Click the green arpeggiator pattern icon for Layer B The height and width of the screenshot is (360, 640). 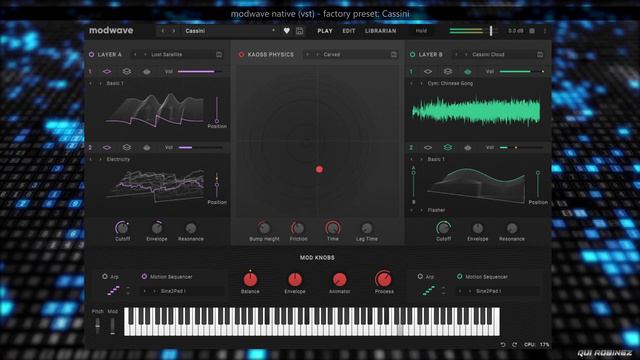pyautogui.click(x=429, y=290)
